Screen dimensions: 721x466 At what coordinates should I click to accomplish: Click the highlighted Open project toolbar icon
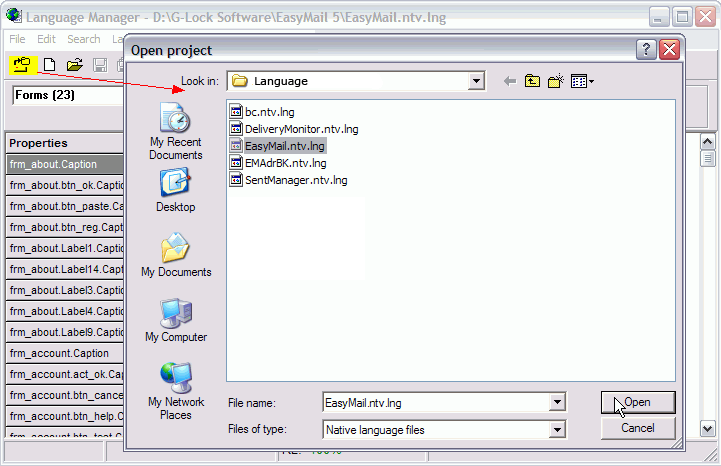tap(22, 65)
